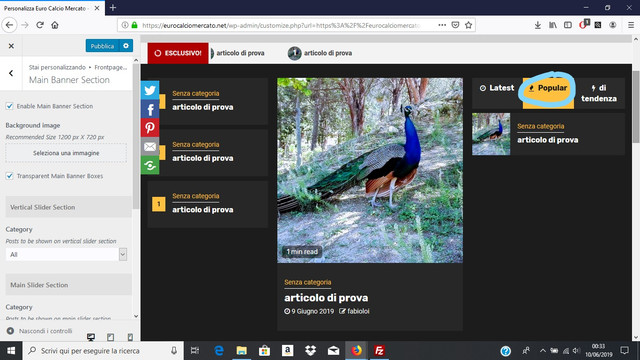Uncheck Transparent Main Banner Boxes

point(9,176)
